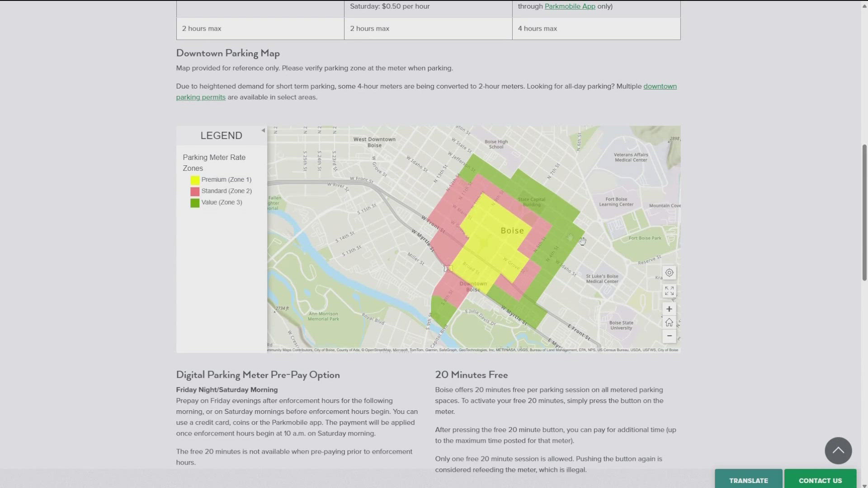The image size is (868, 488).
Task: Follow the downtown parking permits link
Action: click(x=660, y=86)
